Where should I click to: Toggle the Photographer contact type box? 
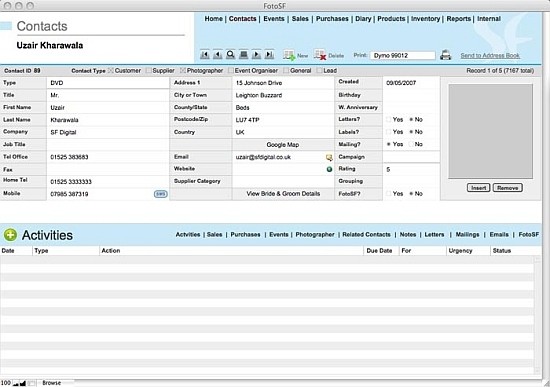point(183,71)
